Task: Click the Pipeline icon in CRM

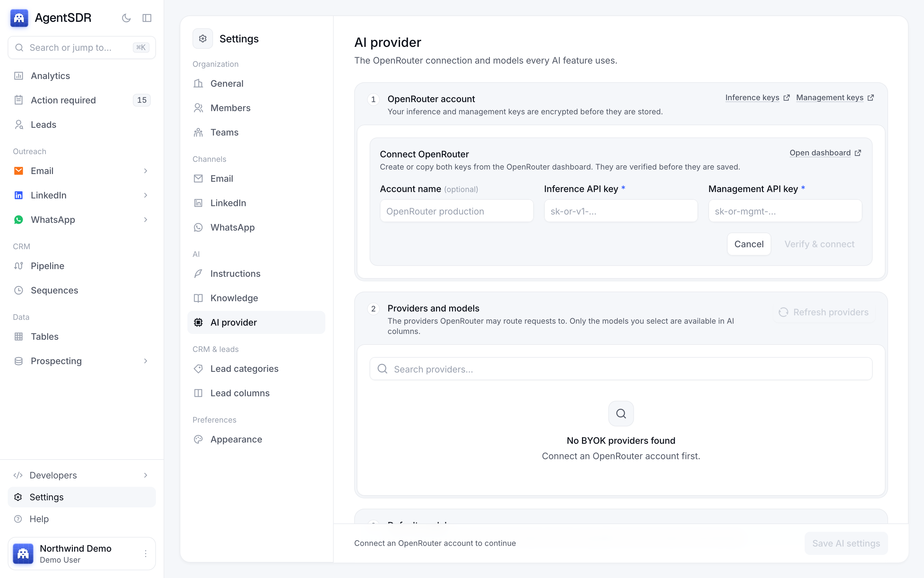Action: (18, 266)
